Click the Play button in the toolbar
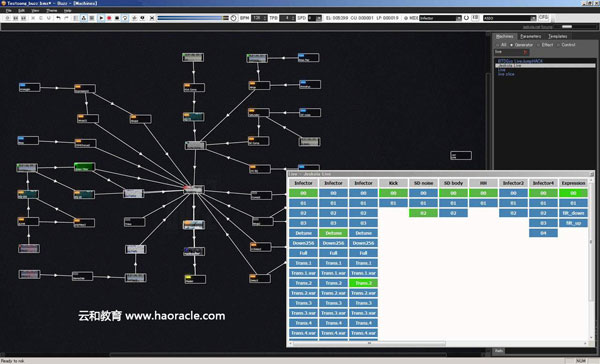Screen dimensions: 600x364 pos(101,18)
